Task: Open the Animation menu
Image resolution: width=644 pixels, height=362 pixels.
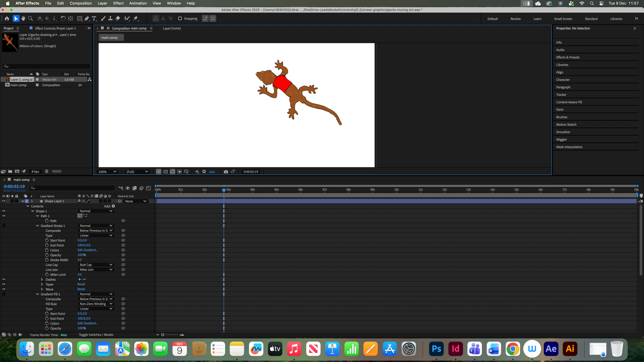Action: coord(138,3)
